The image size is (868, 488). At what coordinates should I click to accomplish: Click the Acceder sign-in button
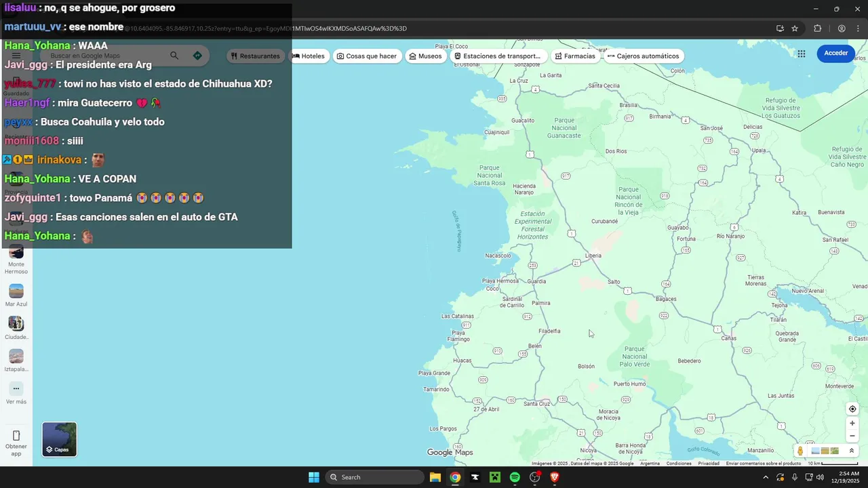835,53
